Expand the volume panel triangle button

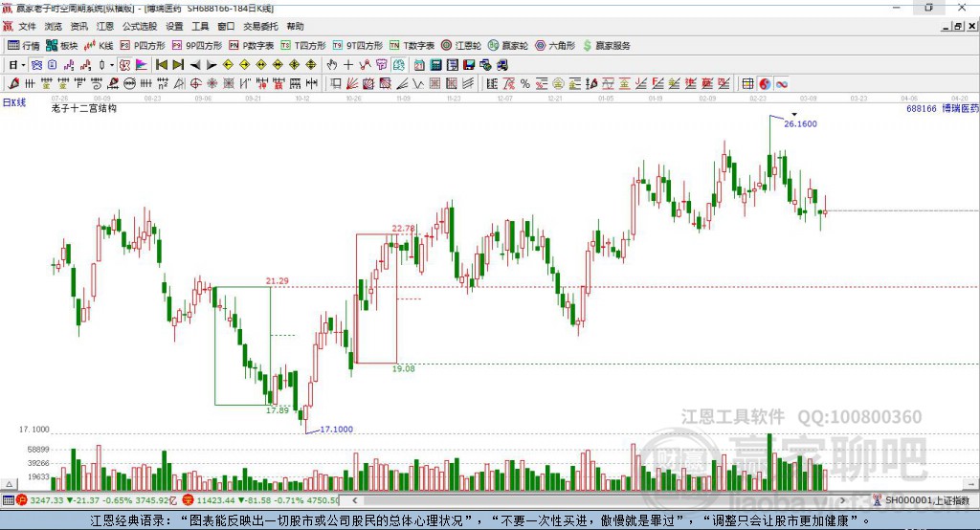click(9, 484)
